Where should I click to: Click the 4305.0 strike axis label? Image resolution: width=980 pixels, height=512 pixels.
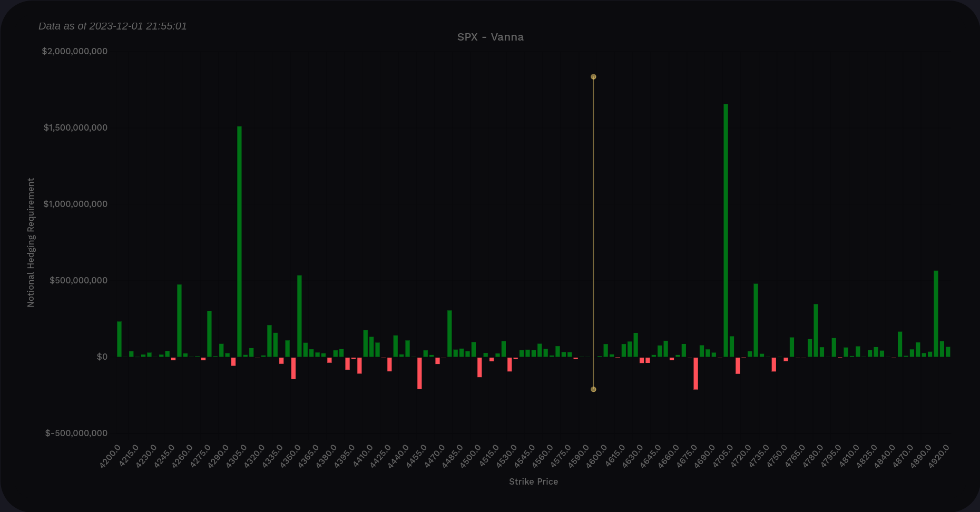tap(236, 456)
